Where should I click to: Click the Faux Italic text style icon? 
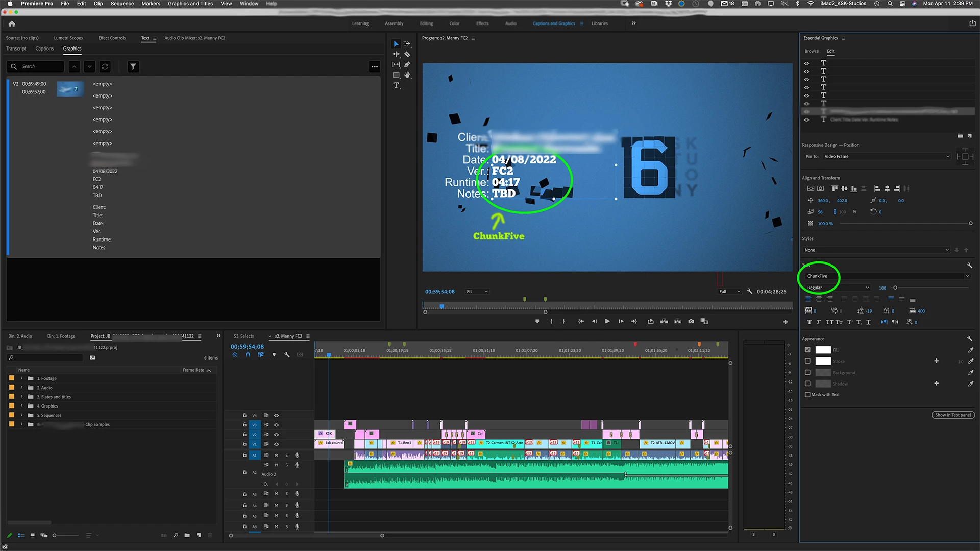click(819, 323)
